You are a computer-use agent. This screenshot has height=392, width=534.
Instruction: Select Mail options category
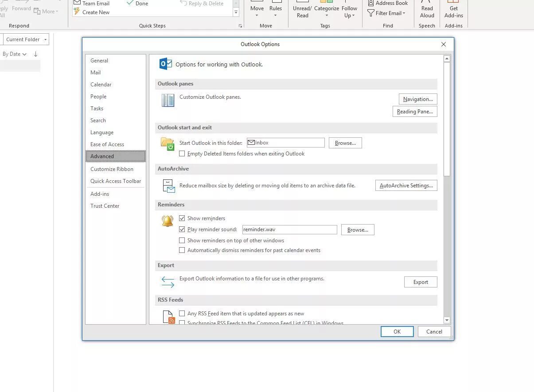point(115,73)
